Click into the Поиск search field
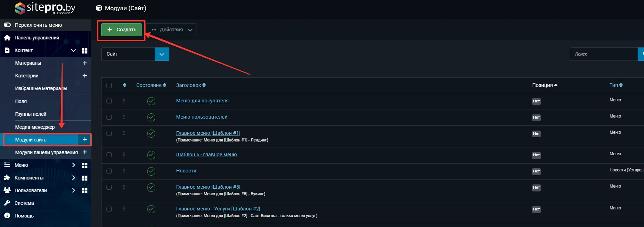 tap(604, 54)
